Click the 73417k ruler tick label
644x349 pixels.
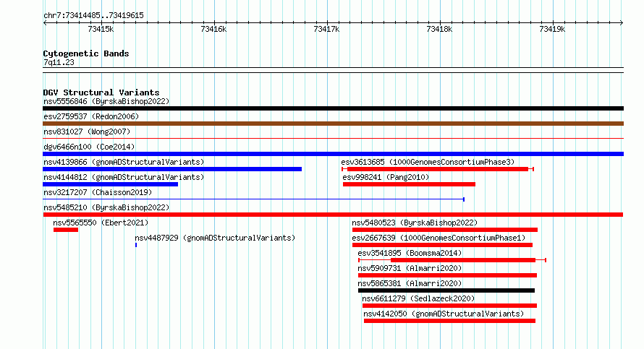[326, 29]
